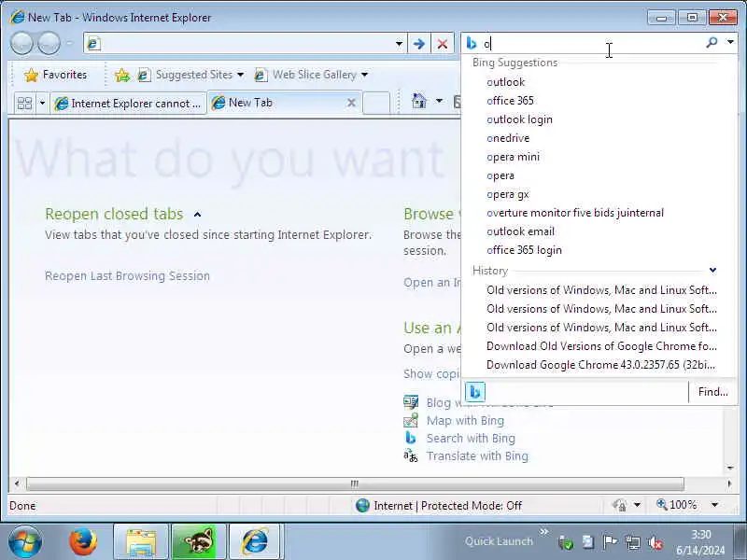This screenshot has width=747, height=560.
Task: Click the Forward navigation button
Action: click(49, 44)
